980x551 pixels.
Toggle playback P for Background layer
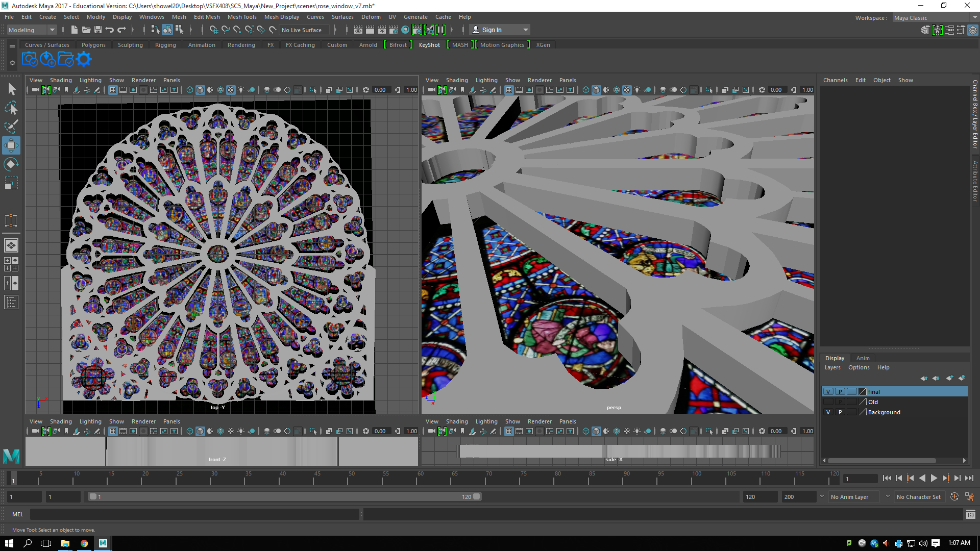coord(840,412)
